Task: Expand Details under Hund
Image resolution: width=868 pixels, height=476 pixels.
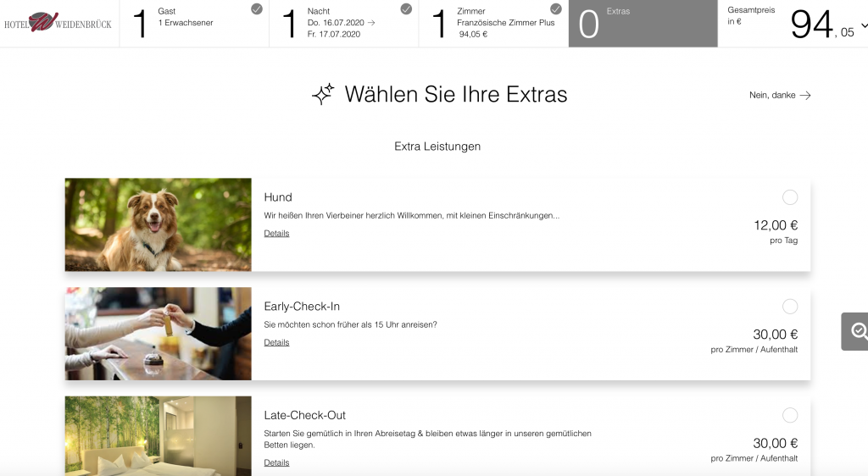Action: coord(277,233)
